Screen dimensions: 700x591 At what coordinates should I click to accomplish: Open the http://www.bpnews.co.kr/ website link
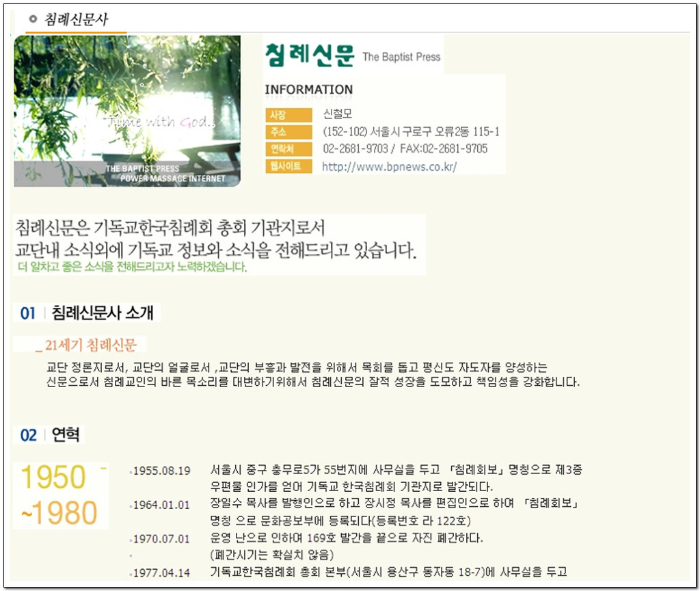pyautogui.click(x=389, y=167)
